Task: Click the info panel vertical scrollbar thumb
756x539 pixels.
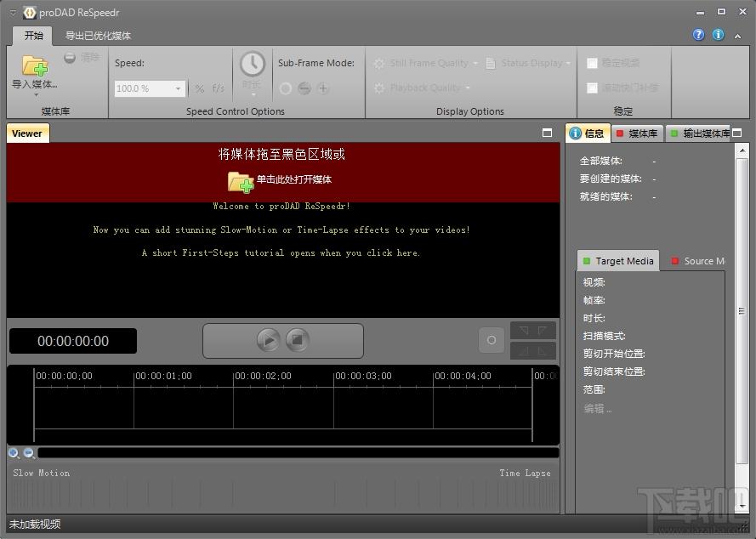Action: 742,311
